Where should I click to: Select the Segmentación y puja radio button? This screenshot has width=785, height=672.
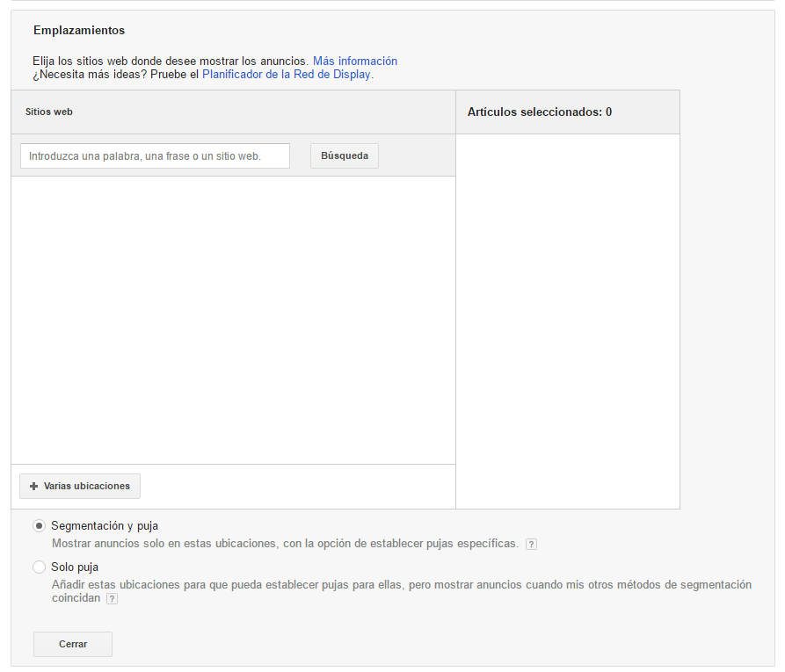(39, 525)
